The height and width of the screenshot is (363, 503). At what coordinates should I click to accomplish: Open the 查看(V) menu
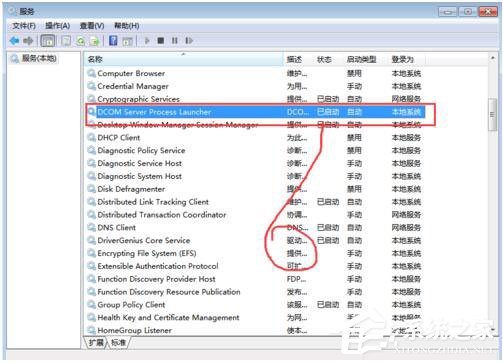[92, 26]
